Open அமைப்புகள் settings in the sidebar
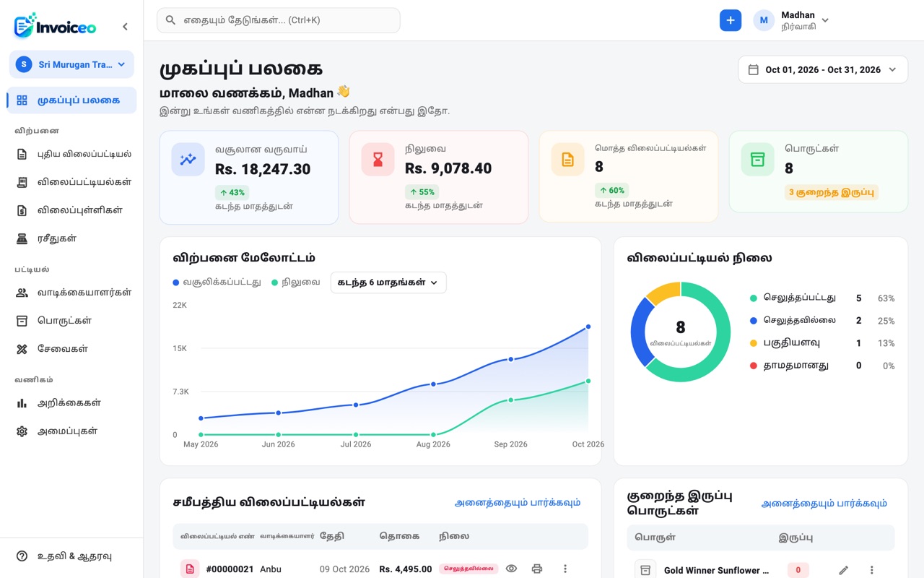924x578 pixels. coord(71,431)
